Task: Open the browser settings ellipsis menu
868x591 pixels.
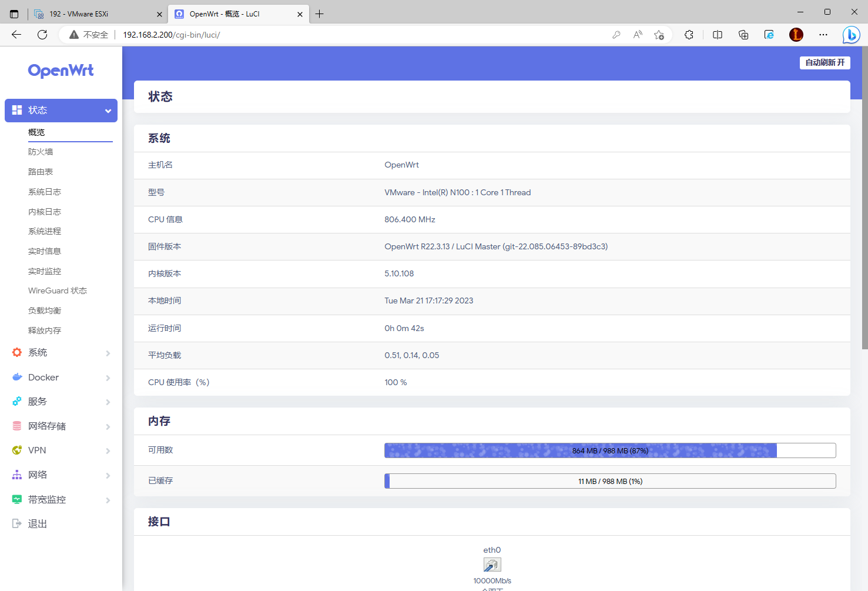Action: click(823, 35)
